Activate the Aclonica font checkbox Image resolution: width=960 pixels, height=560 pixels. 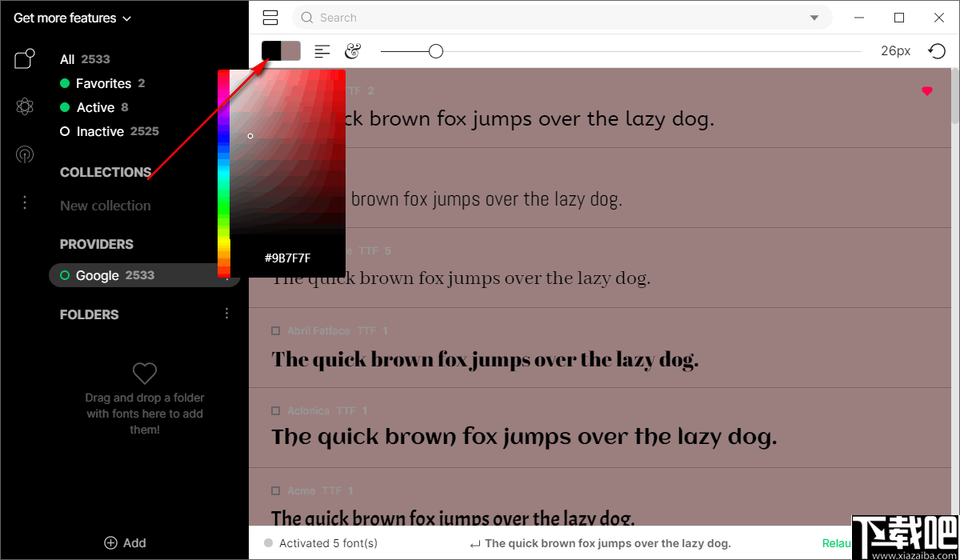(x=276, y=410)
